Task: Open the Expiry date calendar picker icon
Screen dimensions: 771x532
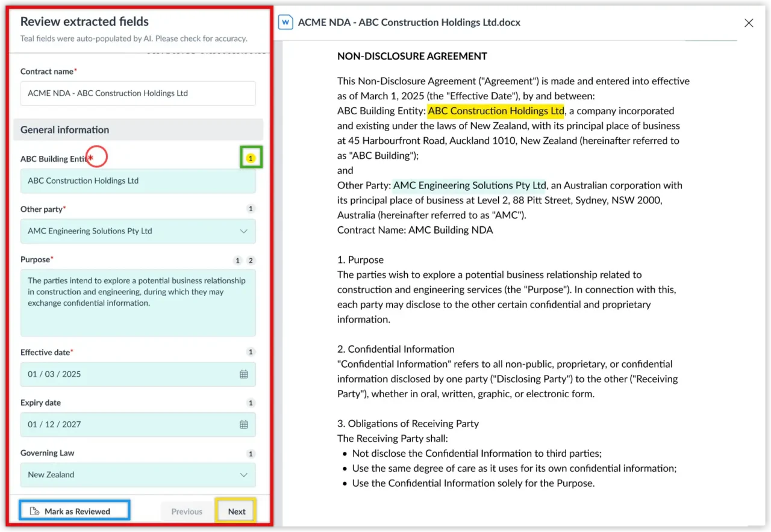Action: (243, 424)
